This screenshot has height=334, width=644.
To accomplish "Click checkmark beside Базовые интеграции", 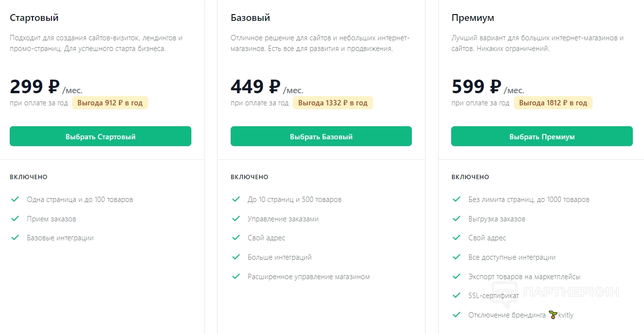I will [15, 237].
